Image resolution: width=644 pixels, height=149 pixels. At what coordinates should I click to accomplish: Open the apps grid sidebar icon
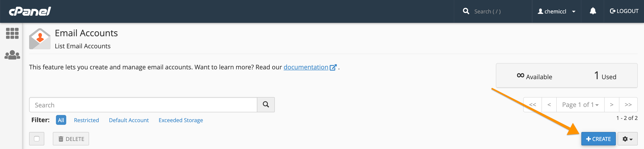[x=12, y=33]
